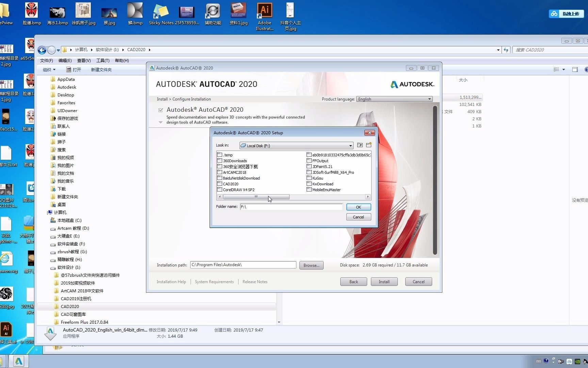
Task: Open the recent pages dropdown arrow
Action: point(58,50)
